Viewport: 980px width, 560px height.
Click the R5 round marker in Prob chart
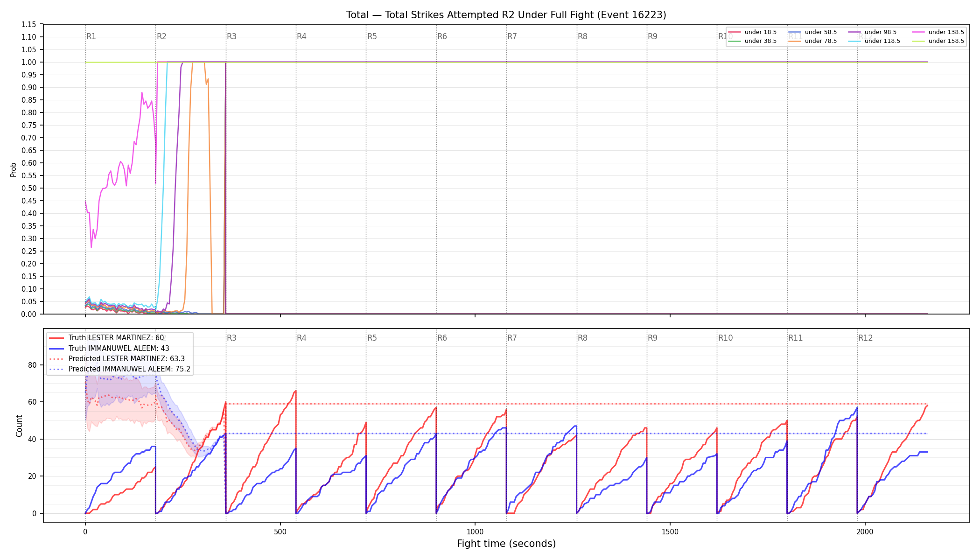tap(372, 36)
